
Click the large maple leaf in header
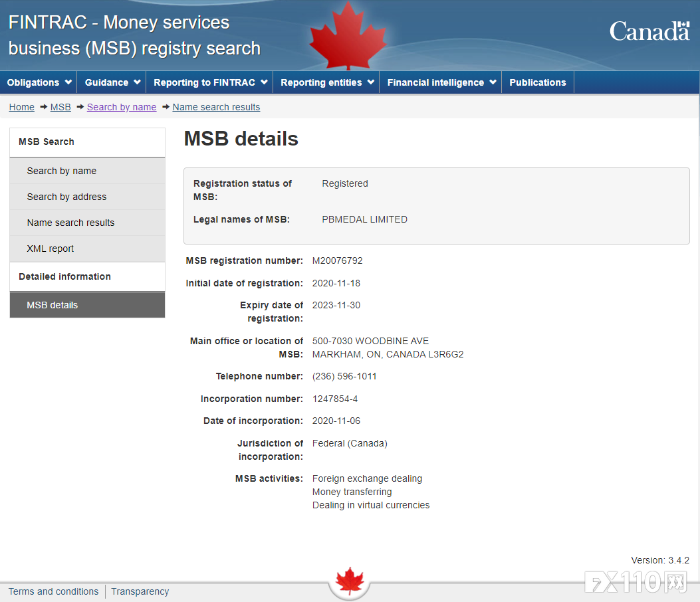pos(347,37)
